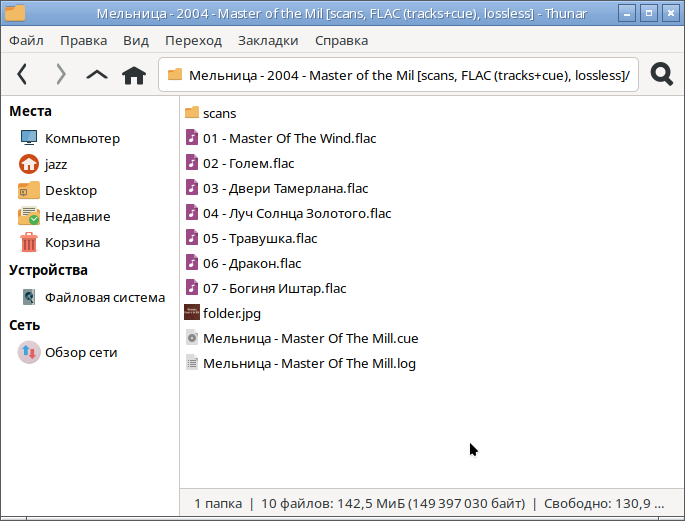This screenshot has width=685, height=521.
Task: Click the folder icon in the path bar
Action: (x=175, y=74)
